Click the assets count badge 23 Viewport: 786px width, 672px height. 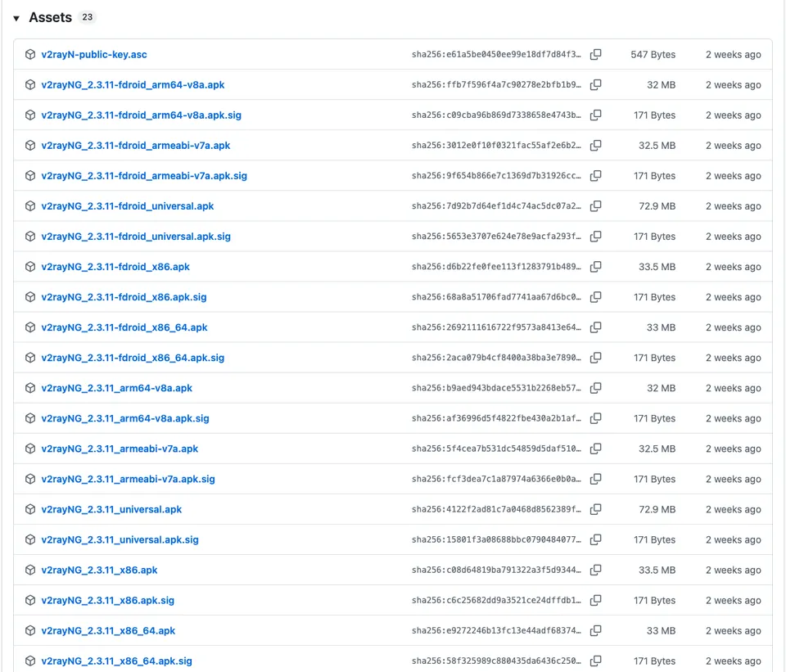coord(88,17)
